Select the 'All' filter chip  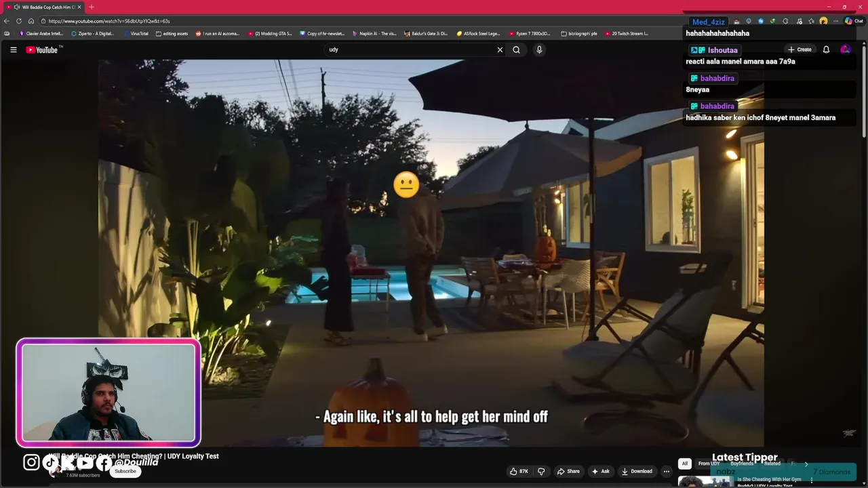point(685,464)
